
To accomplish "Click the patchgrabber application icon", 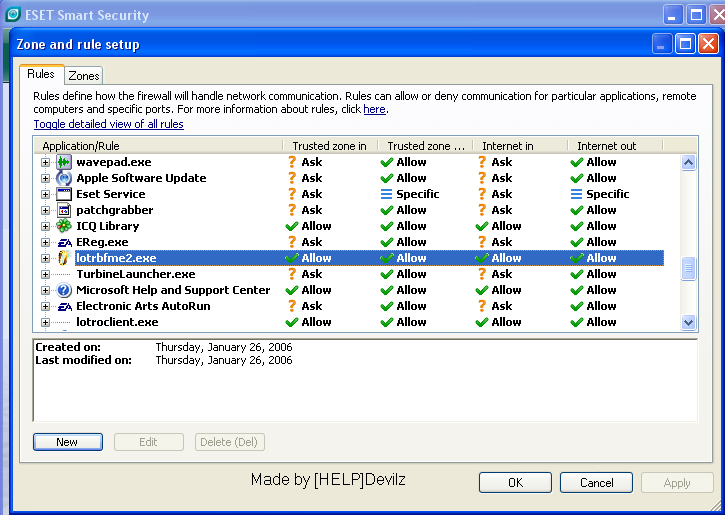I will pyautogui.click(x=64, y=210).
